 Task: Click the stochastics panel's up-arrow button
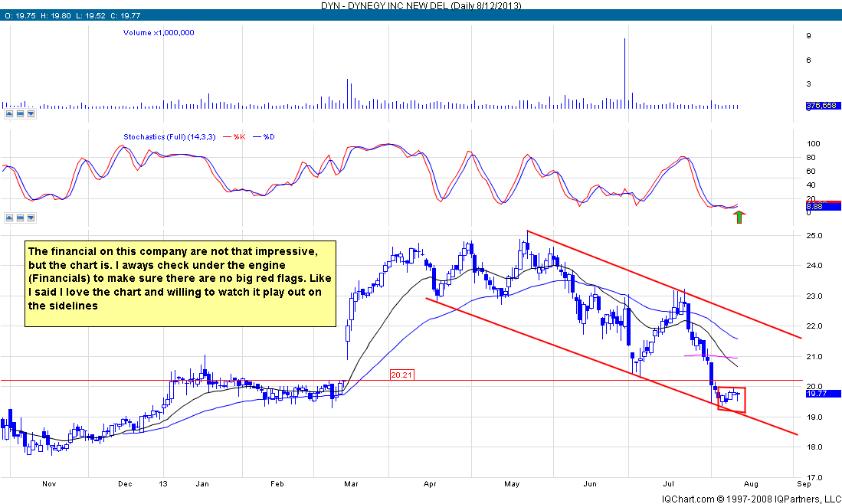click(10, 218)
